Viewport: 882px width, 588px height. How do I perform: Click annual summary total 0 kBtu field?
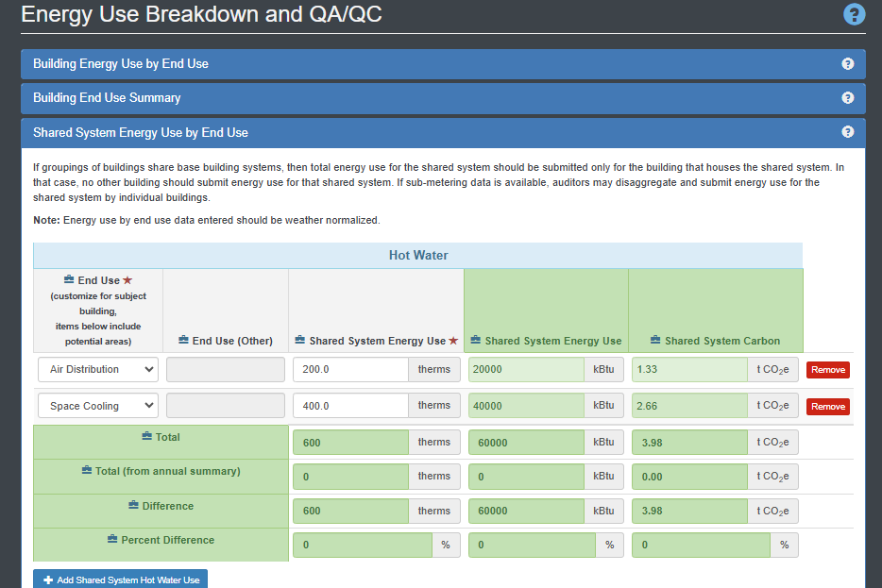tap(526, 477)
